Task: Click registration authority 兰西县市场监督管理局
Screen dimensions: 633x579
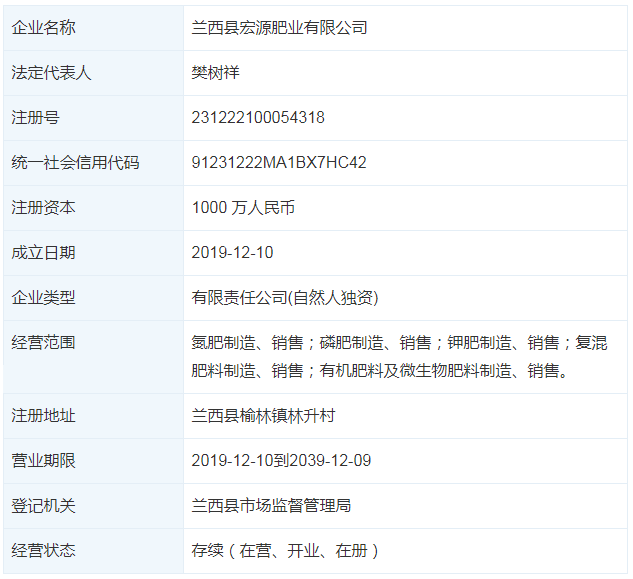Action: point(271,506)
